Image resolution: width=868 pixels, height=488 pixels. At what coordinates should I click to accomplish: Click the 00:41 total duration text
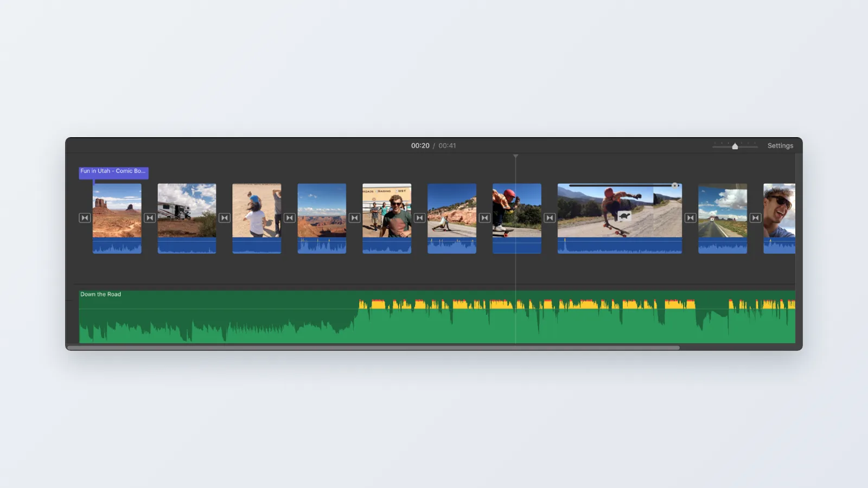point(447,146)
